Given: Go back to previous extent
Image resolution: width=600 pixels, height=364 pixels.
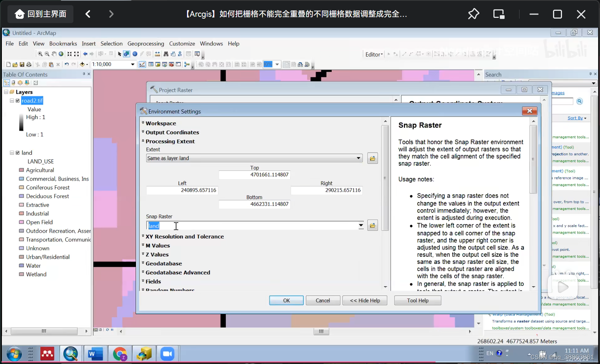Looking at the screenshot, I should pyautogui.click(x=85, y=54).
